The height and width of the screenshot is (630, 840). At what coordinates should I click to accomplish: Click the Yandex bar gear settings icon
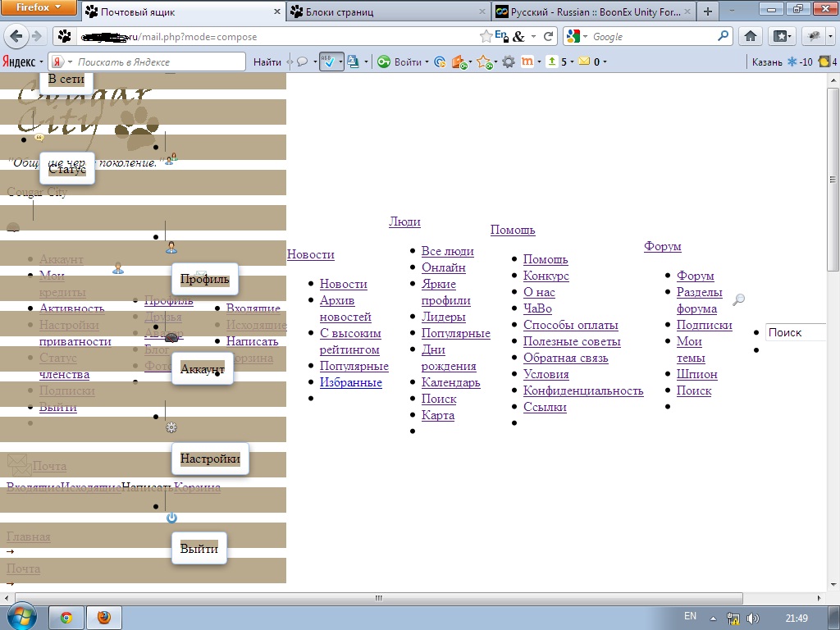pos(509,62)
